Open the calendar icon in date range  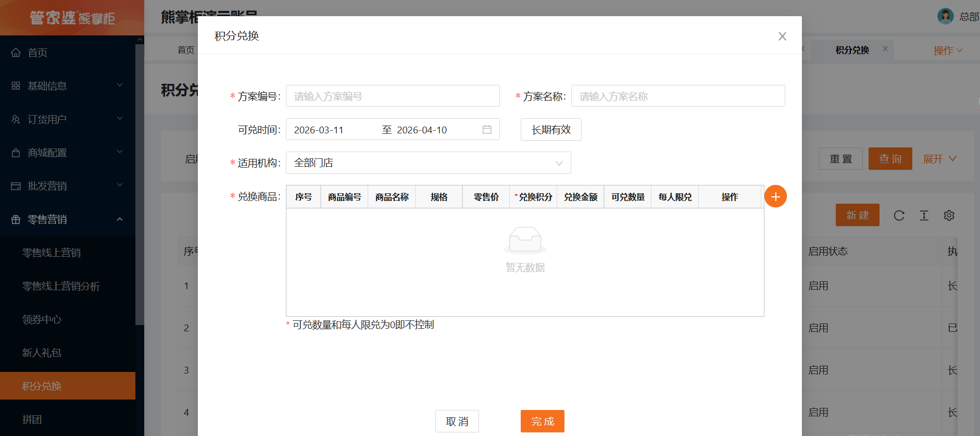coord(487,130)
